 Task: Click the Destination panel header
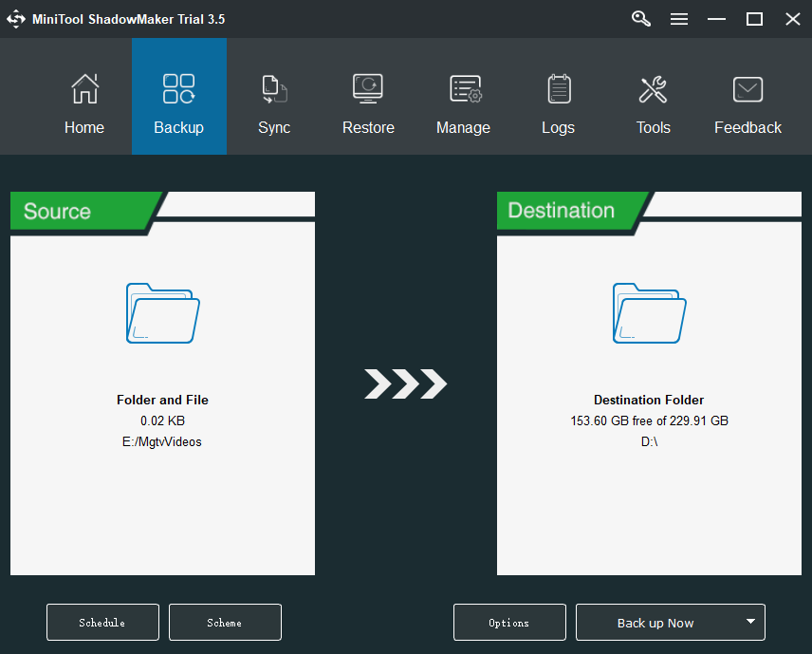[572, 211]
